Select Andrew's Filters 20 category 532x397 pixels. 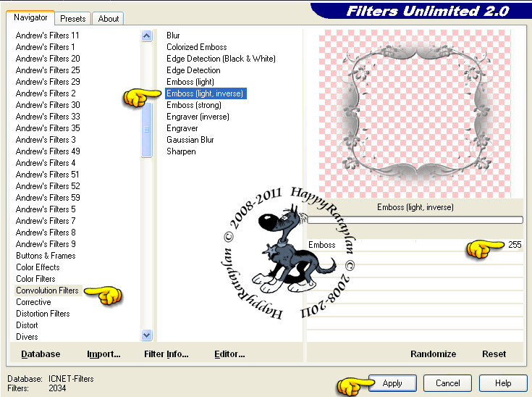[48, 59]
